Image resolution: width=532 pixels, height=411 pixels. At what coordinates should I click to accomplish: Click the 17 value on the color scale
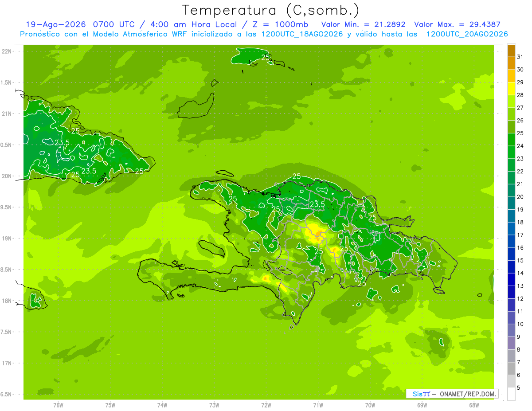click(520, 235)
